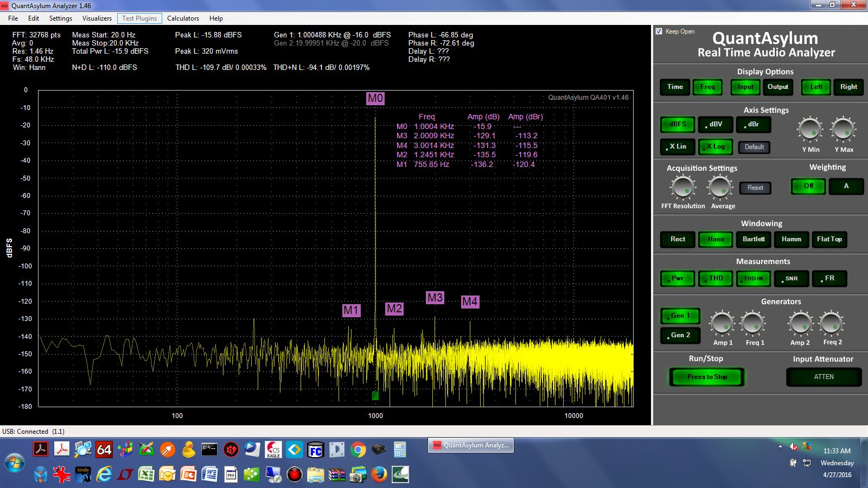The width and height of the screenshot is (868, 488).
Task: Click Press to Stop button
Action: pos(707,377)
